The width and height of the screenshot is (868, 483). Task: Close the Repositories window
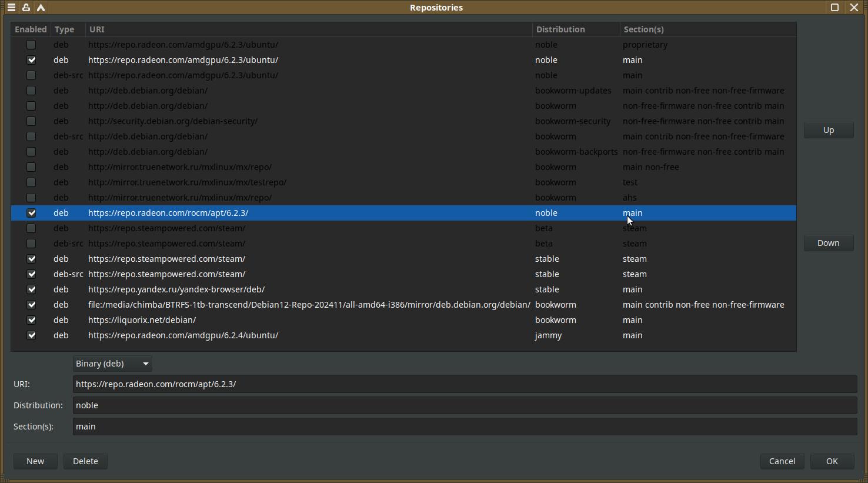pos(854,8)
